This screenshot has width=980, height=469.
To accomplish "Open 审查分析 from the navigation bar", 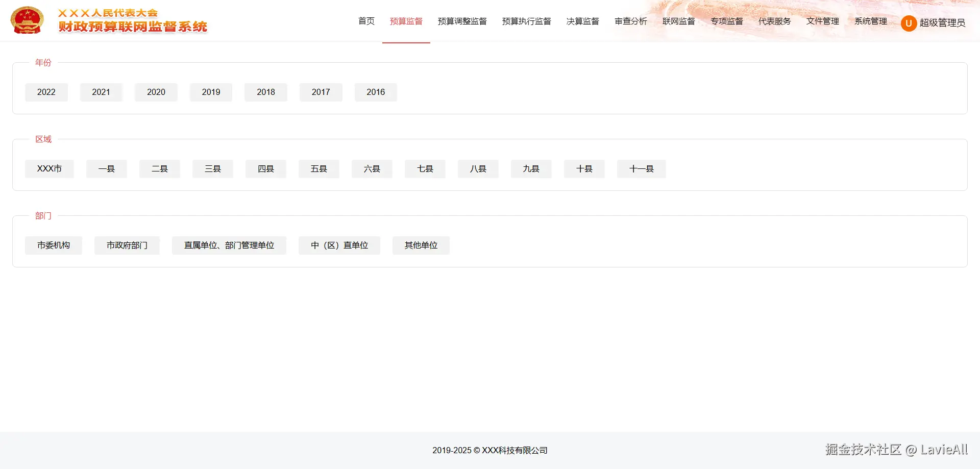I will pos(631,21).
